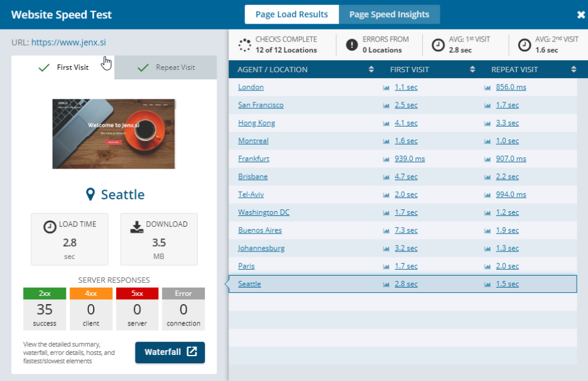Open the Seattle repeat visit chart icon
This screenshot has width=588, height=381.
click(x=487, y=285)
